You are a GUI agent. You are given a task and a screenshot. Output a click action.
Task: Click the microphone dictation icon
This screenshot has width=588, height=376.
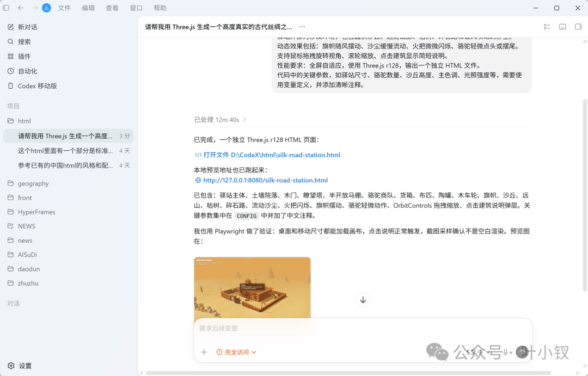coord(505,352)
